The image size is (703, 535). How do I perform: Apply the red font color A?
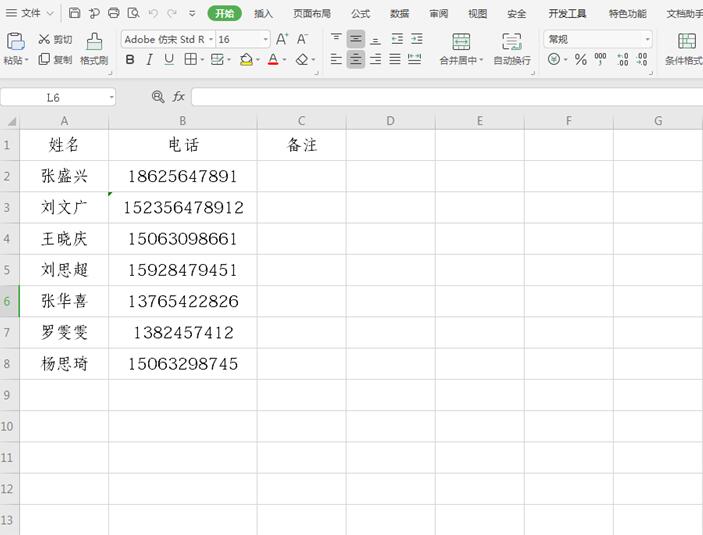(x=273, y=59)
